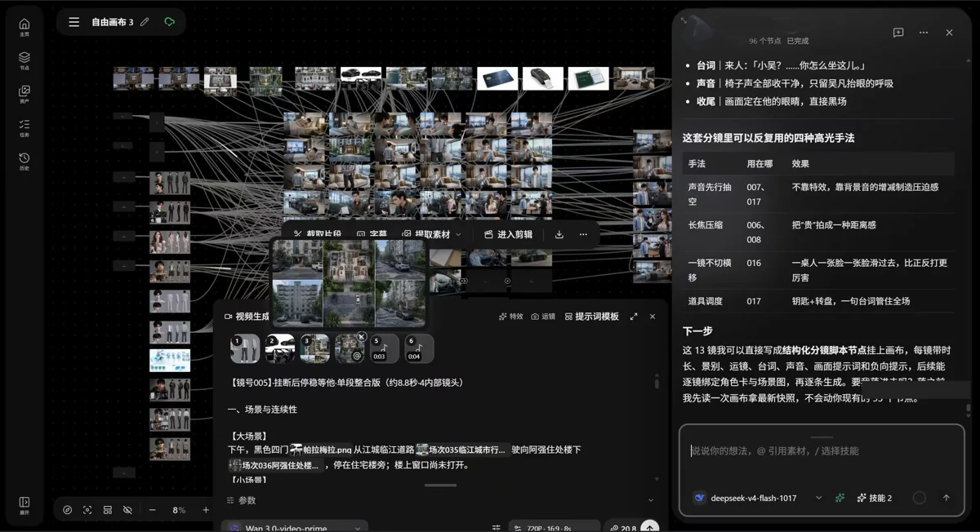Select reference thumbnail number 2
980x532 pixels.
tap(279, 348)
